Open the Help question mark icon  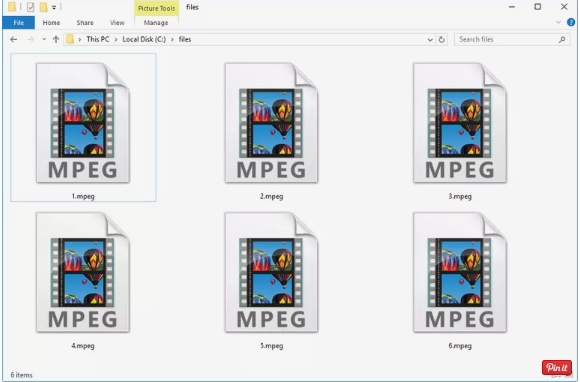pos(571,22)
